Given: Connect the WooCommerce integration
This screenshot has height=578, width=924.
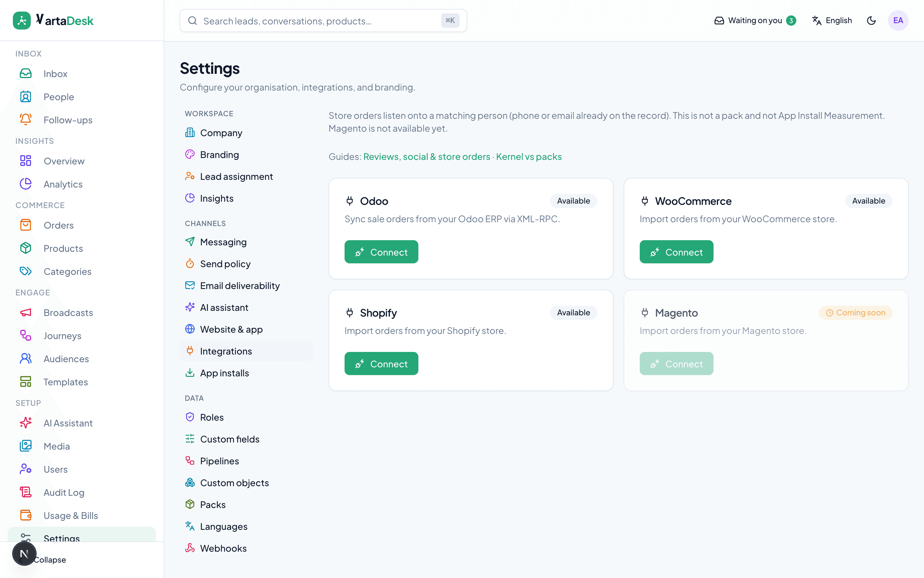Looking at the screenshot, I should coord(676,252).
